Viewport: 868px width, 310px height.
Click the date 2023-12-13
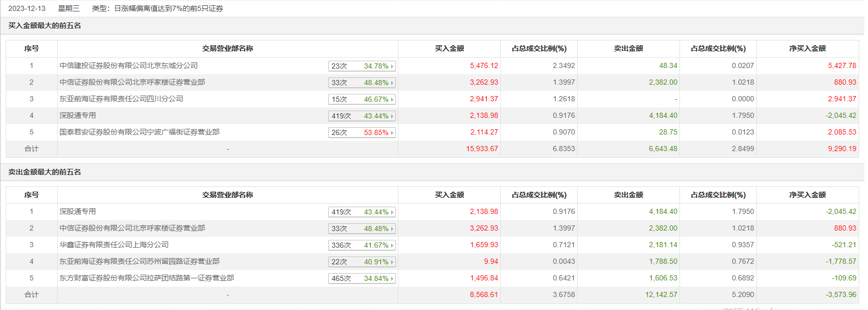point(27,8)
